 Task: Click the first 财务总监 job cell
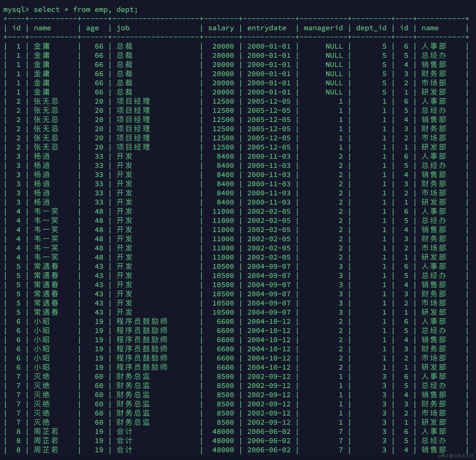[x=133, y=377]
